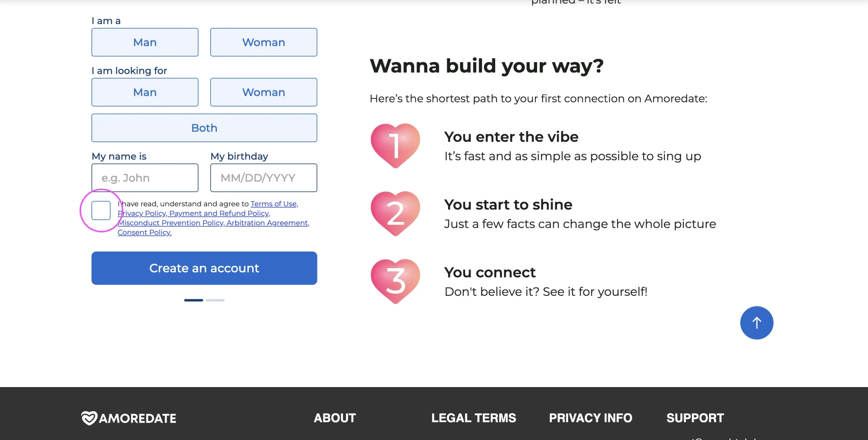Open the Support footer section
This screenshot has height=440, width=868.
(x=695, y=418)
